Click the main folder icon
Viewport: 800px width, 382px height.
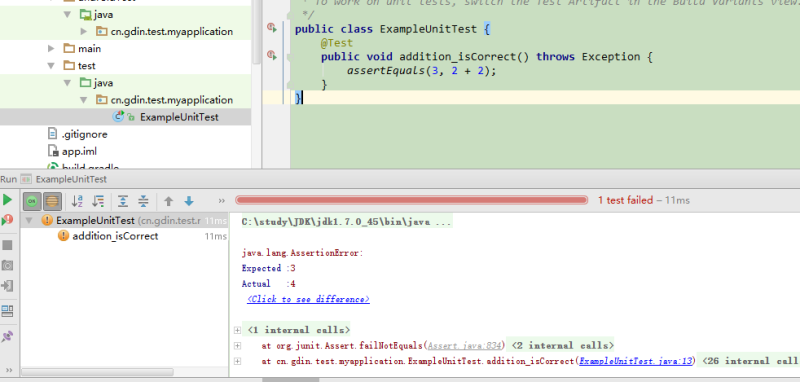tap(69, 48)
